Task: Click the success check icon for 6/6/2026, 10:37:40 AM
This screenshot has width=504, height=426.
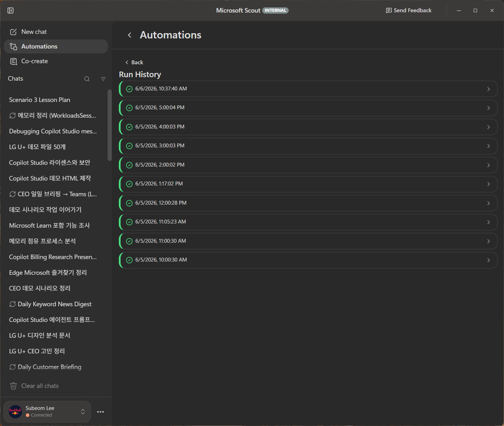Action: 129,89
